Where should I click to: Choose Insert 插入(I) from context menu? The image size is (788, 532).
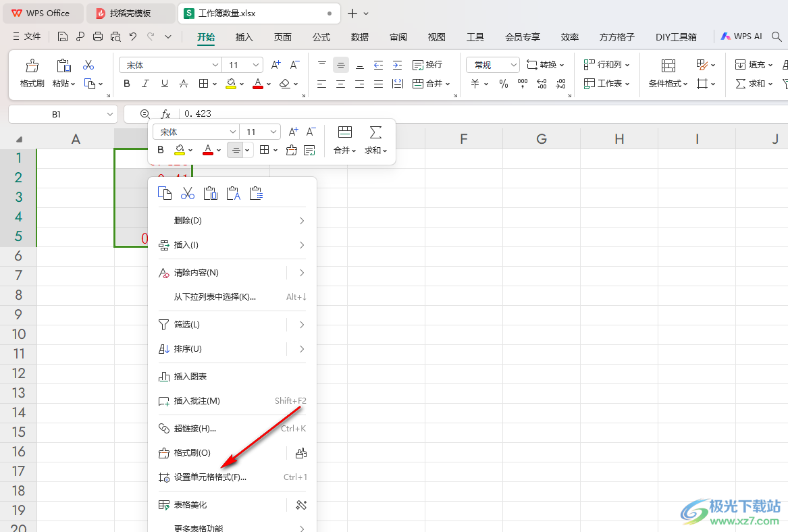[x=232, y=245]
